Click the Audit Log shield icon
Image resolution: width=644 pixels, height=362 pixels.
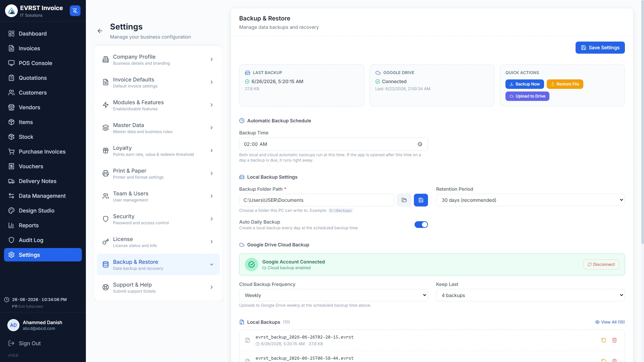[11, 240]
